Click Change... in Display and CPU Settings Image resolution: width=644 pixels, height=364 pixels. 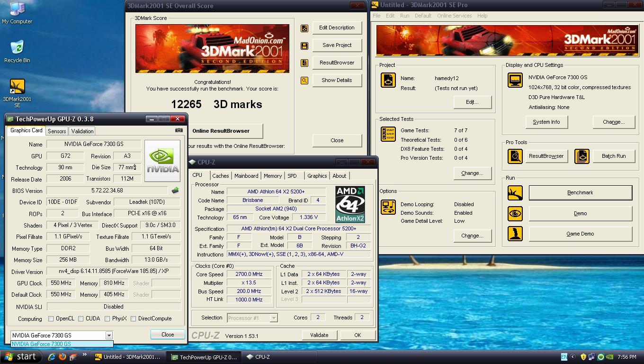tap(614, 122)
